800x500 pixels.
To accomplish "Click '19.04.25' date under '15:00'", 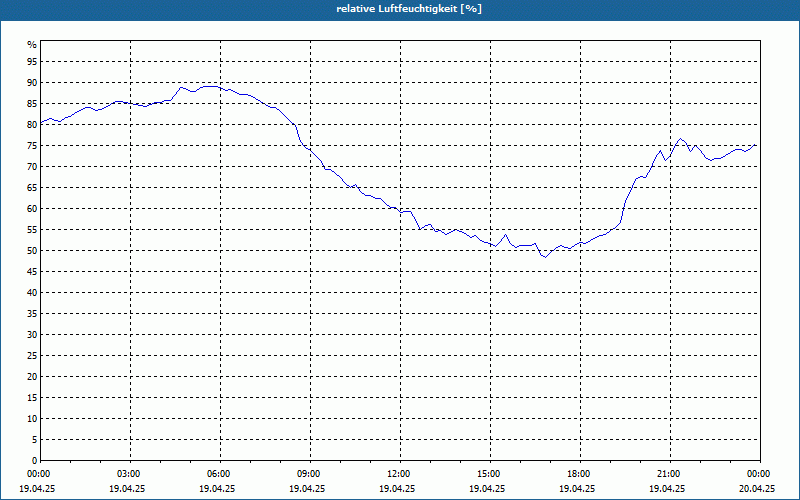I will [487, 488].
